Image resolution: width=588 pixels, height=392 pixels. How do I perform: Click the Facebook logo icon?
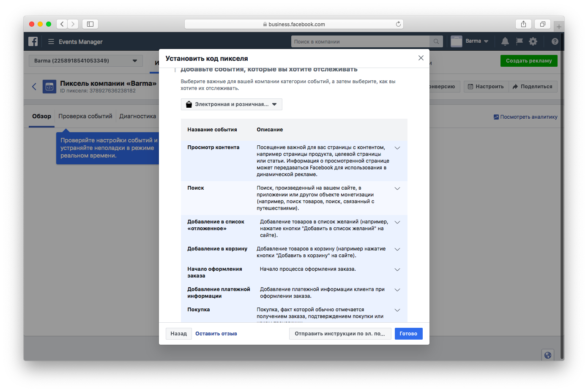[x=33, y=41]
